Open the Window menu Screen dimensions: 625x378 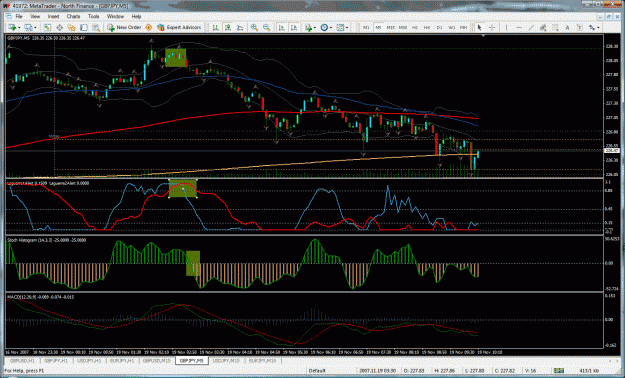[x=115, y=16]
